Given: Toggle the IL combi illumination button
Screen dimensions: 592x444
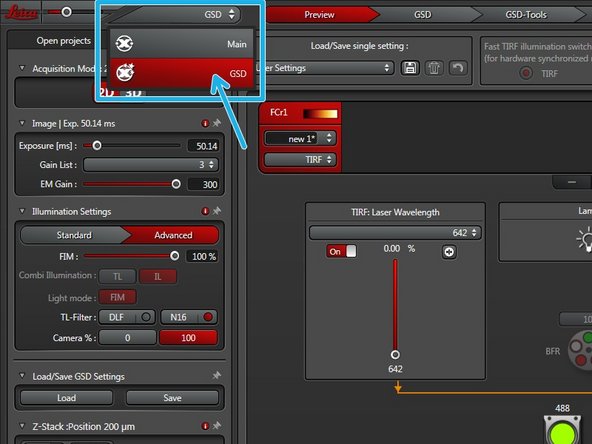Looking at the screenshot, I should click(157, 277).
